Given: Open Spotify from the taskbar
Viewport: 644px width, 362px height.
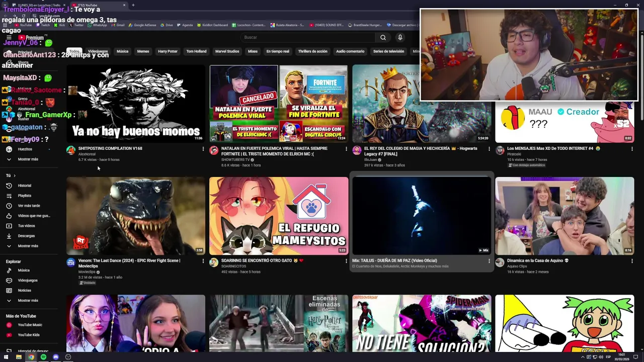Looking at the screenshot, I should pyautogui.click(x=43, y=357).
